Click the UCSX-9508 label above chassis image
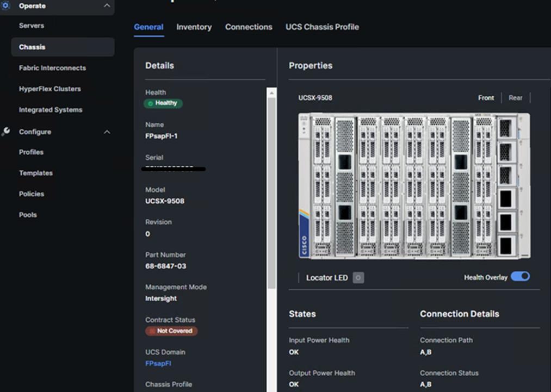This screenshot has height=392, width=551. 315,98
